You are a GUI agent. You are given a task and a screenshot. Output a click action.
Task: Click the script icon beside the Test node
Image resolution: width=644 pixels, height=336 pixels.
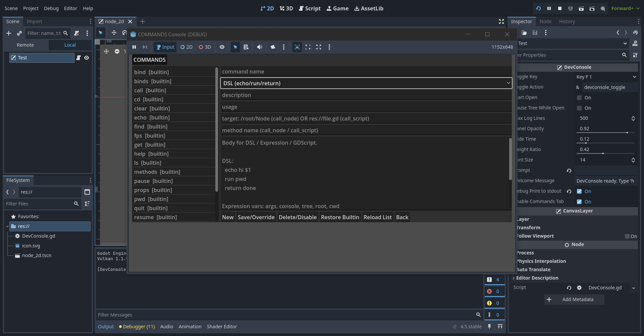pyautogui.click(x=78, y=58)
